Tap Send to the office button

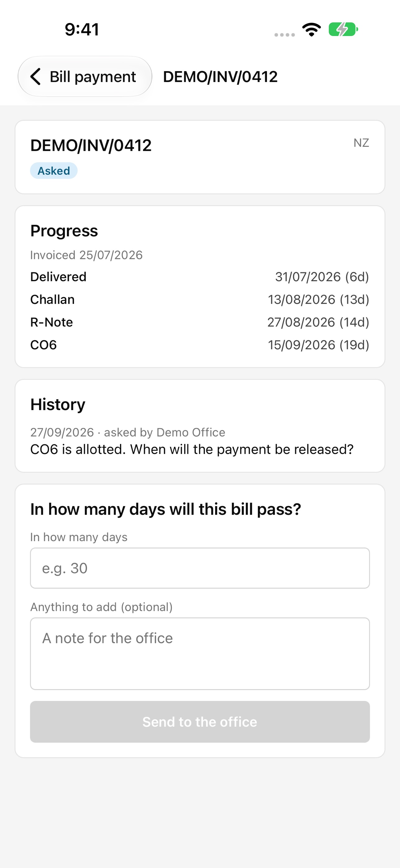pos(200,722)
